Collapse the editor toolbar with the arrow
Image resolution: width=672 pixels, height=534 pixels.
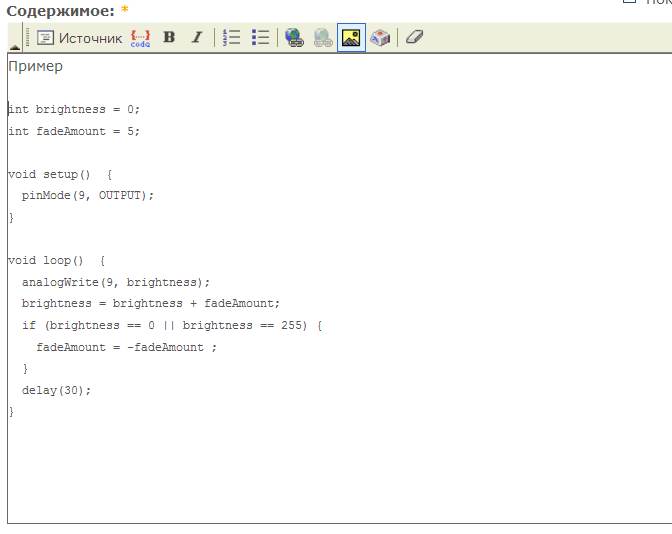(14, 45)
